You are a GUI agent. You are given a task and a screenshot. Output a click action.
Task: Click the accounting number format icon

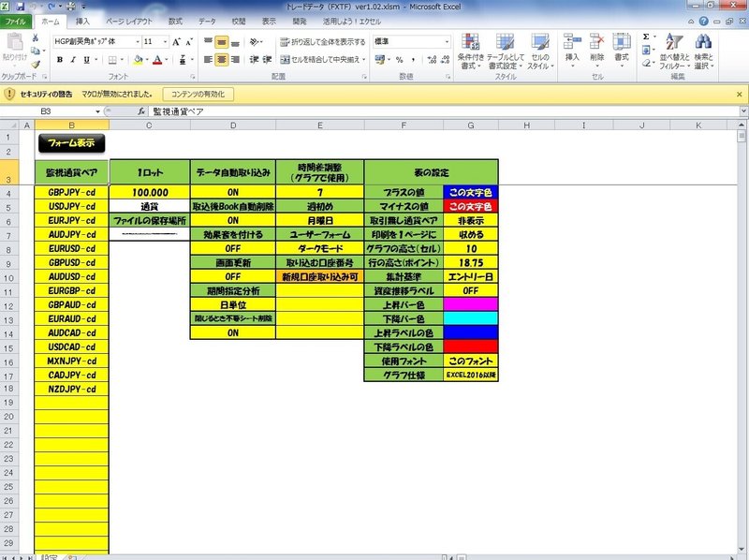[x=380, y=60]
